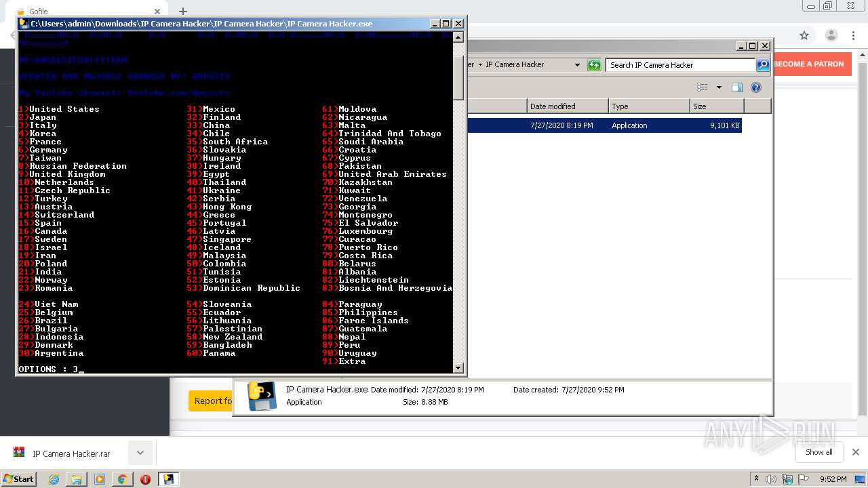868x488 pixels.
Task: Click '1>United States' in the console list
Action: (59, 109)
